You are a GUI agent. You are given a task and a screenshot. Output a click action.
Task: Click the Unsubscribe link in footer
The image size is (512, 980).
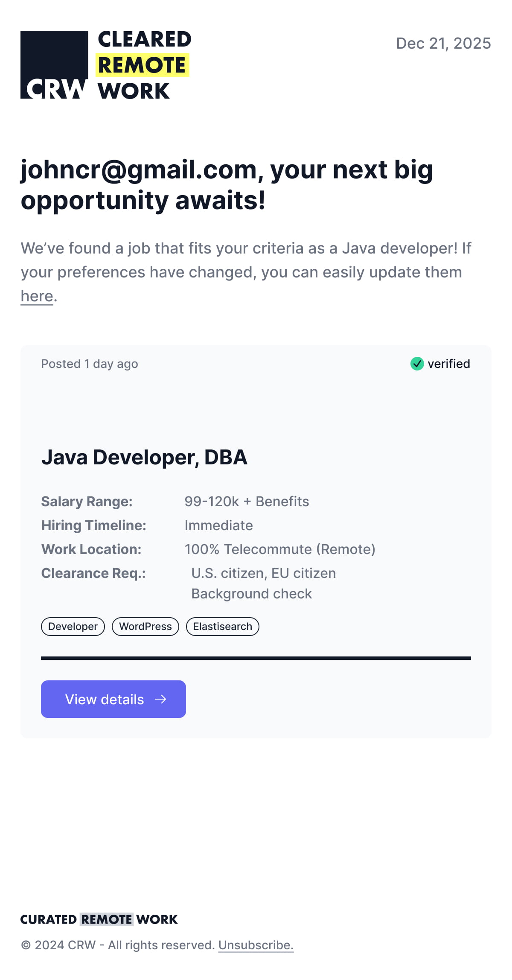[256, 945]
